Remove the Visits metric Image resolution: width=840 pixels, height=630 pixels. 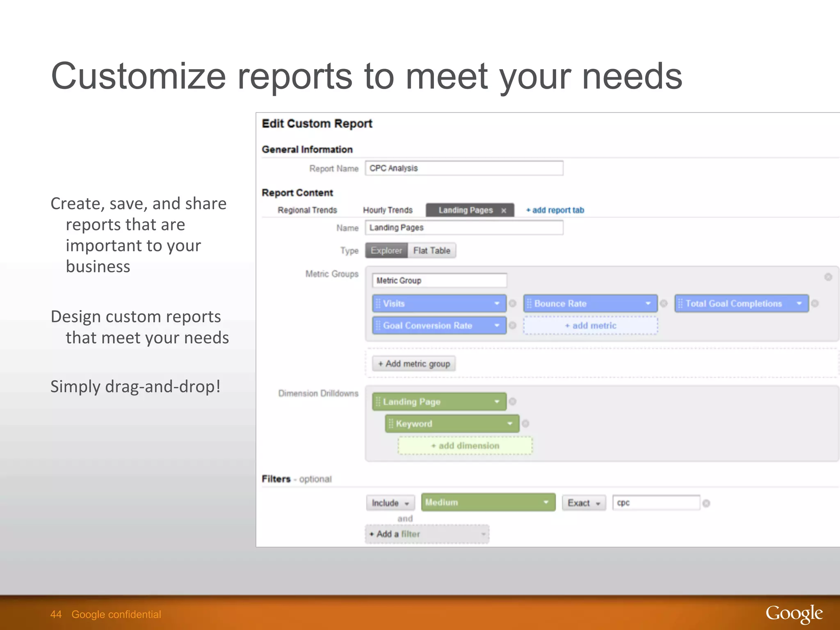pyautogui.click(x=513, y=304)
